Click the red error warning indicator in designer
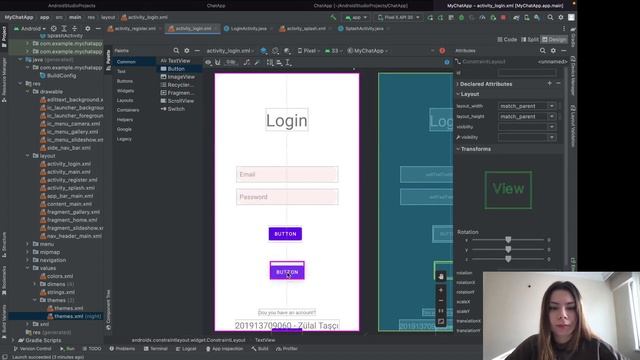Image resolution: width=640 pixels, height=360 pixels. [442, 51]
